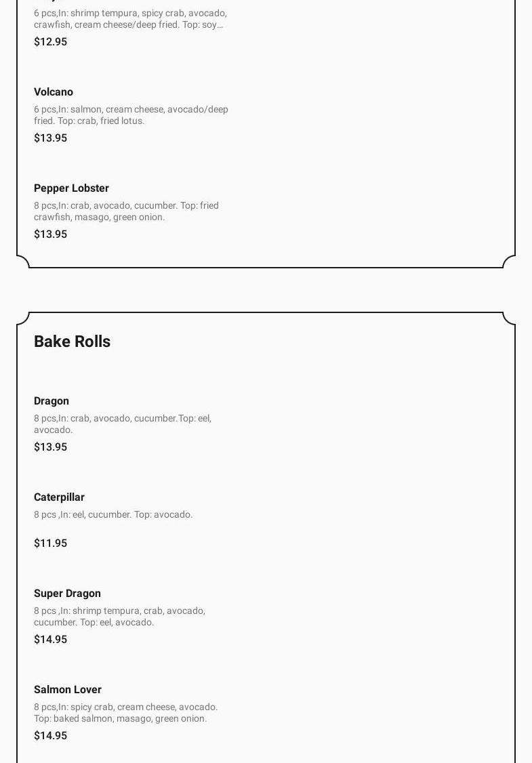Click the Dragon roll's $13.95 price
532x763 pixels.
(x=50, y=447)
